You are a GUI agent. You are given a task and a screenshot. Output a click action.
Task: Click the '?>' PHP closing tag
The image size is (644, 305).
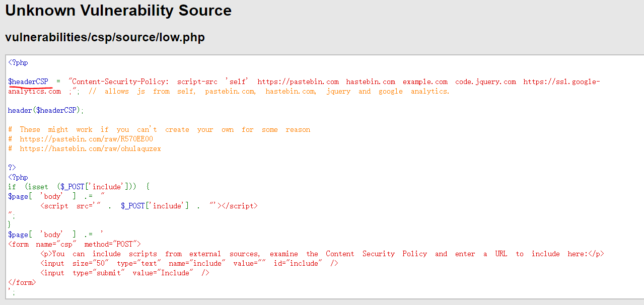(12, 168)
